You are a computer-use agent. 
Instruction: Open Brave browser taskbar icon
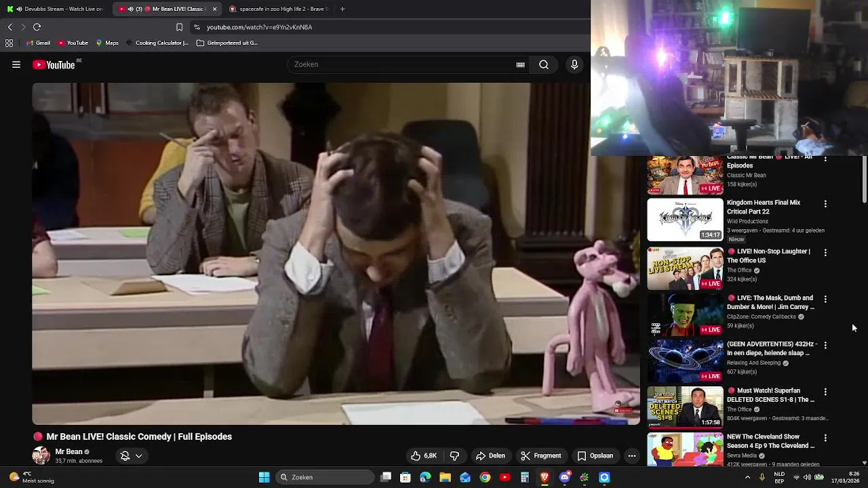(x=545, y=477)
